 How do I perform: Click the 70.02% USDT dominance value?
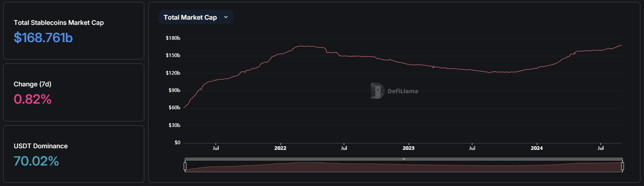[x=36, y=161]
